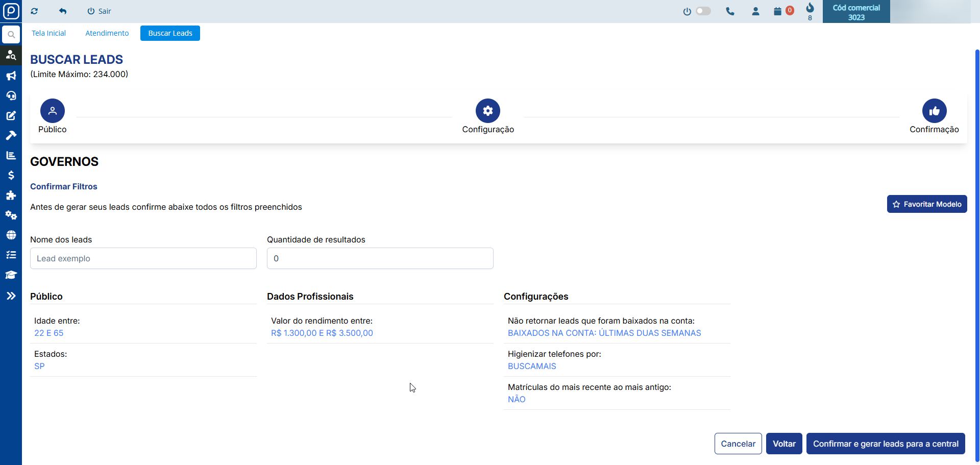This screenshot has width=980, height=465.
Task: Toggle the power switch in top bar
Action: [702, 11]
